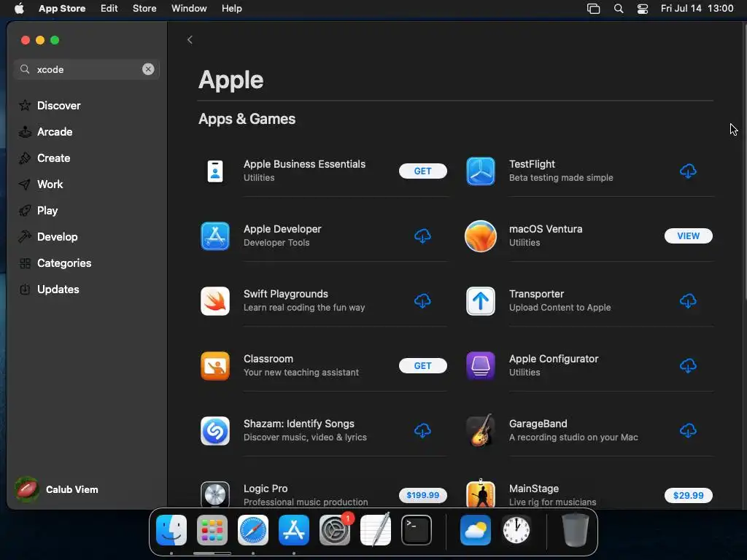Screen dimensions: 747x560
Task: Clear the xcode search text
Action: pos(148,69)
